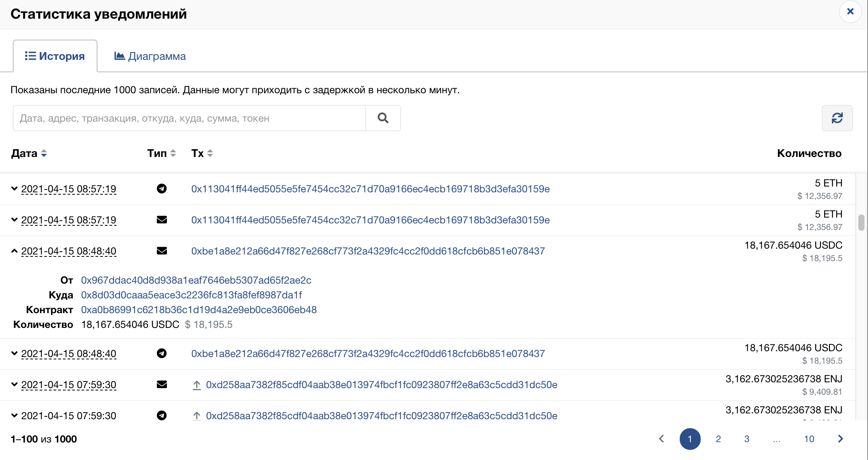
Task: Expand the 07:59:30 email notification row
Action: click(x=14, y=385)
